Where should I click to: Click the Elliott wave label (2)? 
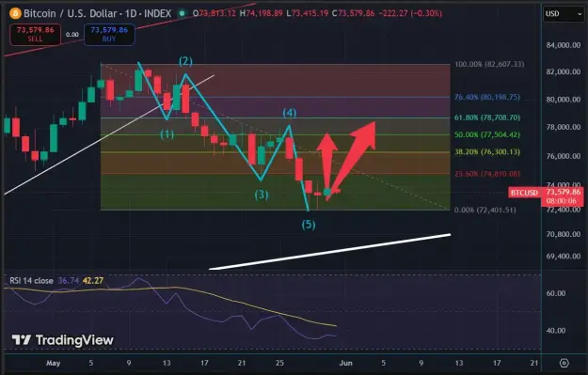[185, 61]
